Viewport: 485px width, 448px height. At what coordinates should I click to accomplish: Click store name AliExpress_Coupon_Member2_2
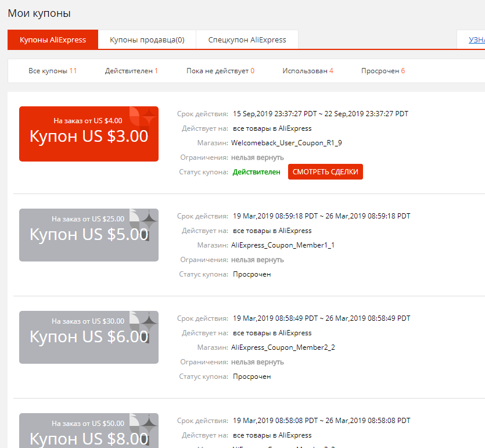point(283,347)
